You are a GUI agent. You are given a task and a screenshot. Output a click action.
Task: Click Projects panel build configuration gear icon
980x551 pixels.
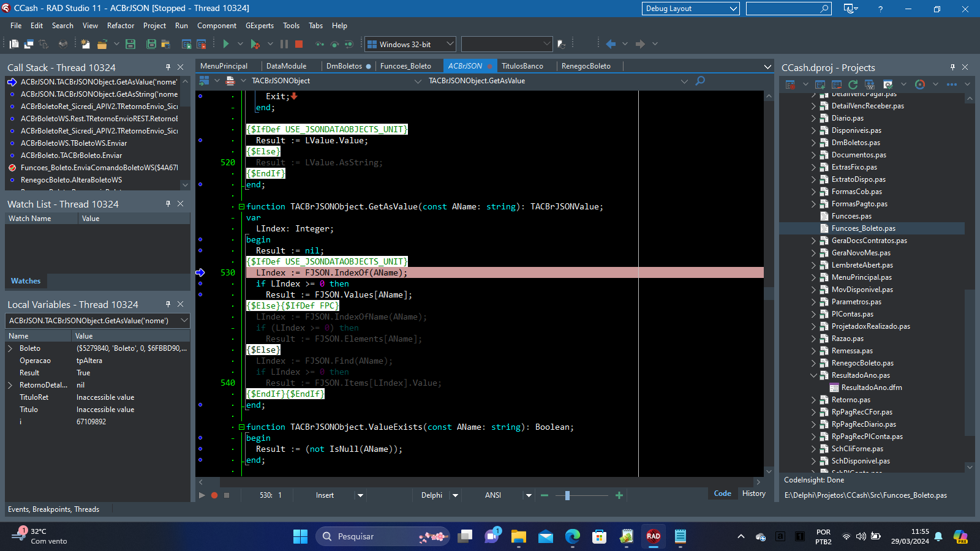[888, 84]
